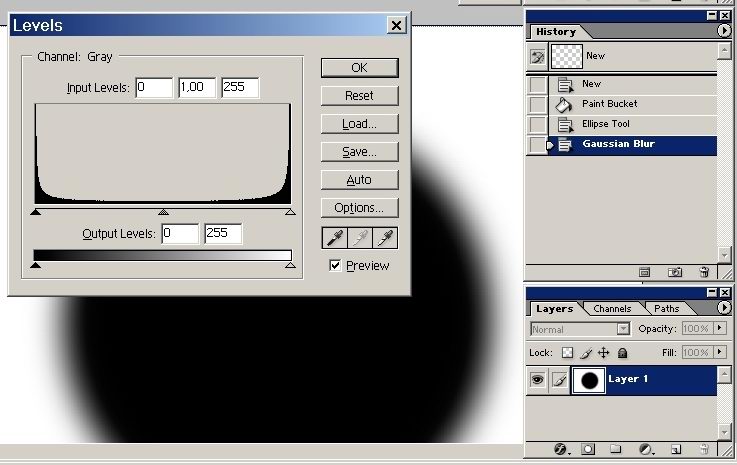Set history brush source for New state
Screen dimensions: 737x465
click(537, 85)
